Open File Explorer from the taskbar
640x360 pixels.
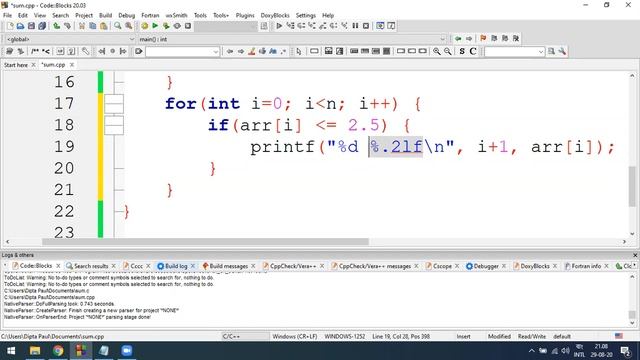tap(35, 351)
